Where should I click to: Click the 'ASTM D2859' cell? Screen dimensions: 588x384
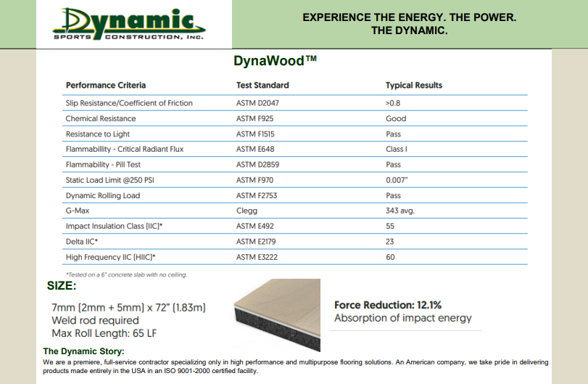(x=257, y=164)
